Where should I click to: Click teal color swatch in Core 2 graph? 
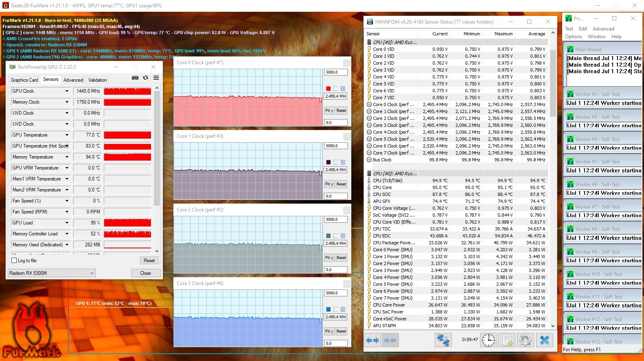(x=328, y=236)
